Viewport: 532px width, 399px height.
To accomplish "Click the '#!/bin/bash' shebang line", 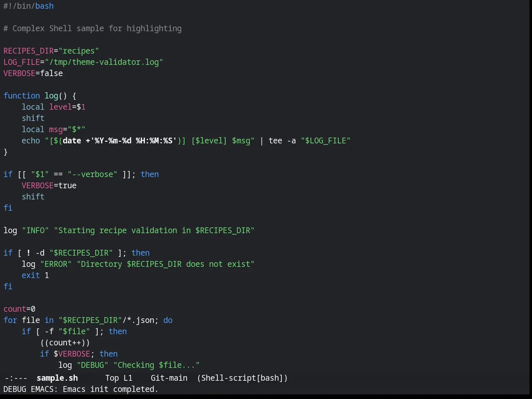I will point(28,6).
